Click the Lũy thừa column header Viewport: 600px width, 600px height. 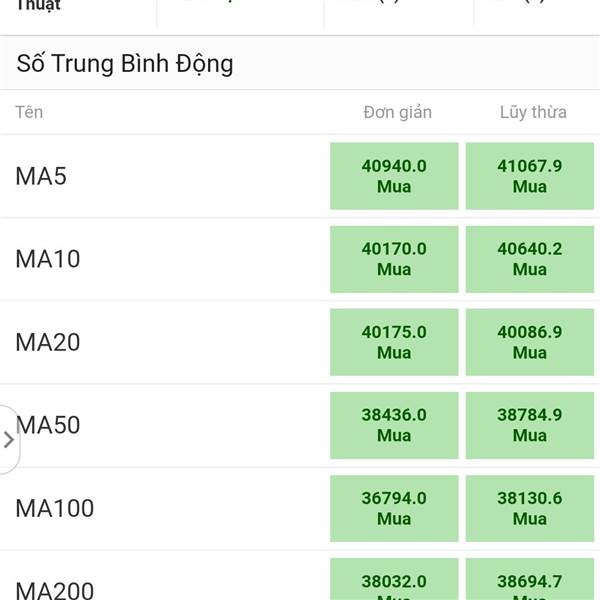533,112
